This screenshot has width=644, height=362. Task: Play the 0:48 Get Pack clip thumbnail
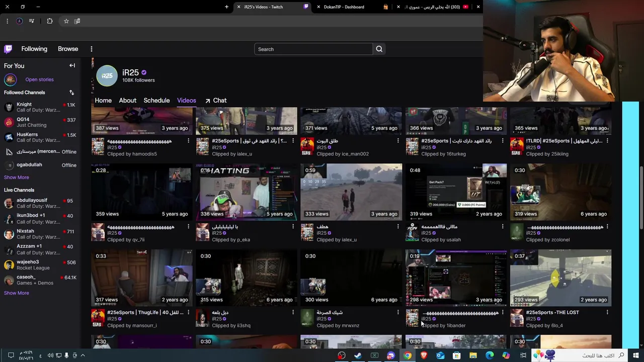(456, 192)
